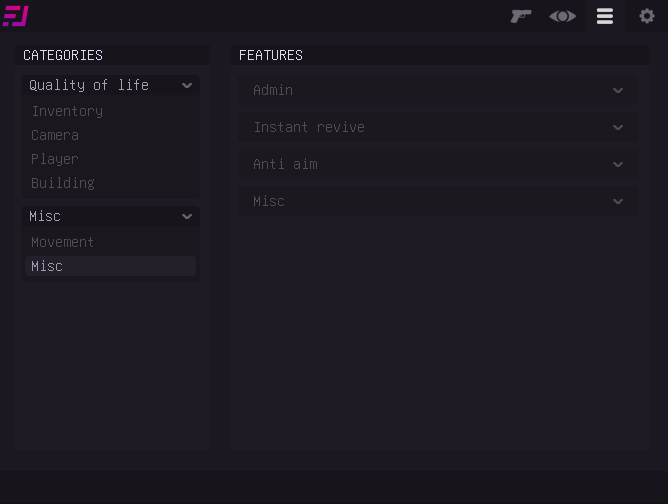Screen dimensions: 668x504
Task: Collapse the Quality of life chevron
Action: (x=187, y=86)
